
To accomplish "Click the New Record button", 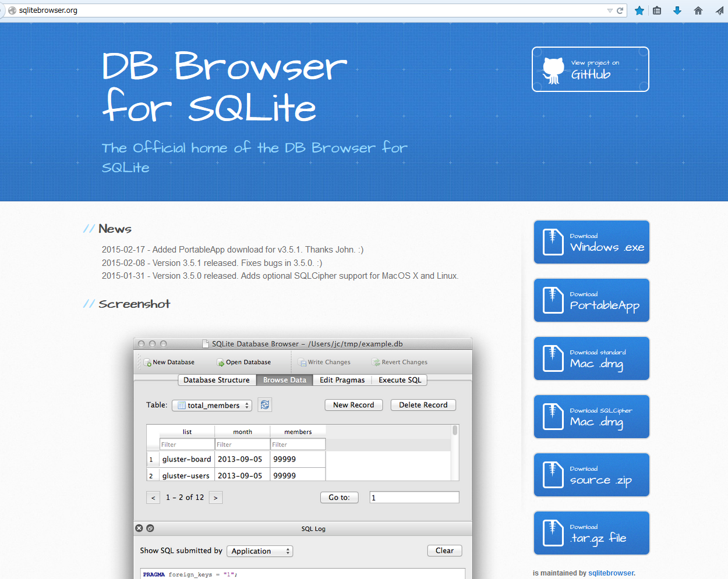I will tap(354, 405).
